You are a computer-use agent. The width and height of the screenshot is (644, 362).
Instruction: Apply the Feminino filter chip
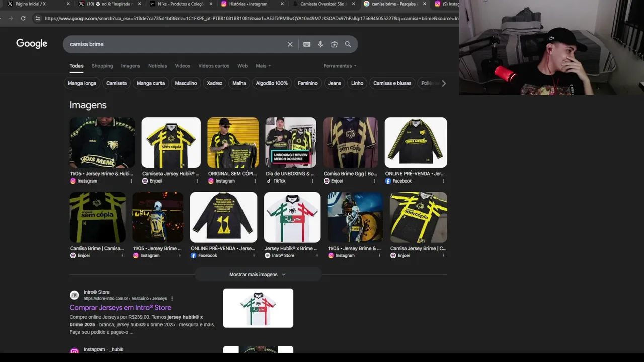click(x=308, y=83)
